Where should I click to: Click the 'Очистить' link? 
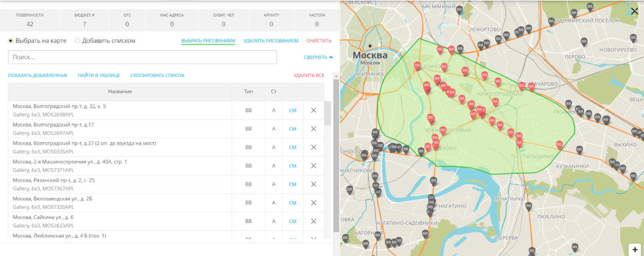point(319,41)
